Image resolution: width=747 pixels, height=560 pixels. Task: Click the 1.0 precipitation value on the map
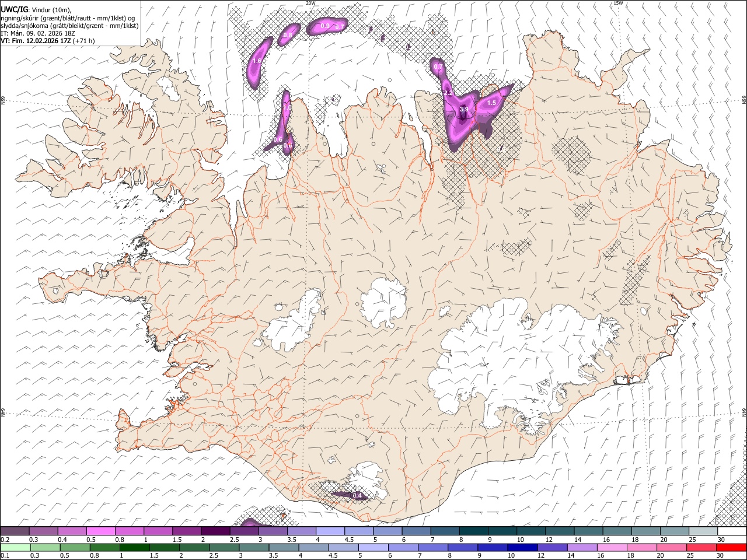[287, 107]
